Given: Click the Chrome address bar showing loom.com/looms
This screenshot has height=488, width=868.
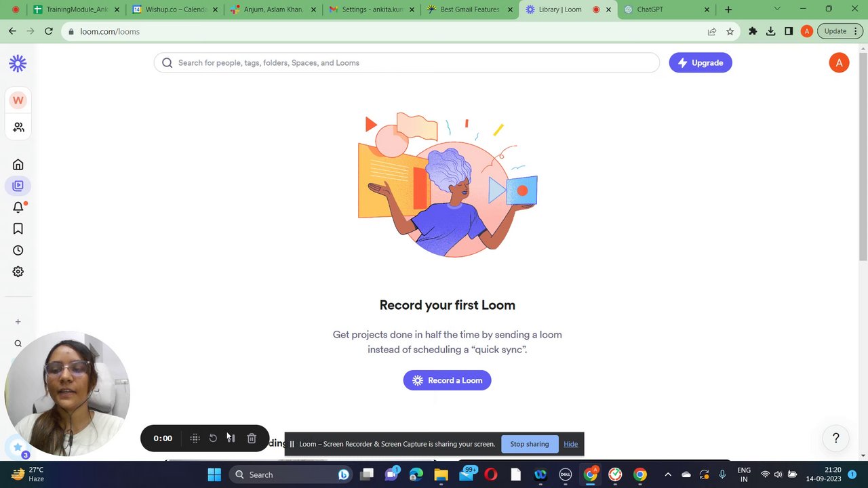Looking at the screenshot, I should click(383, 31).
